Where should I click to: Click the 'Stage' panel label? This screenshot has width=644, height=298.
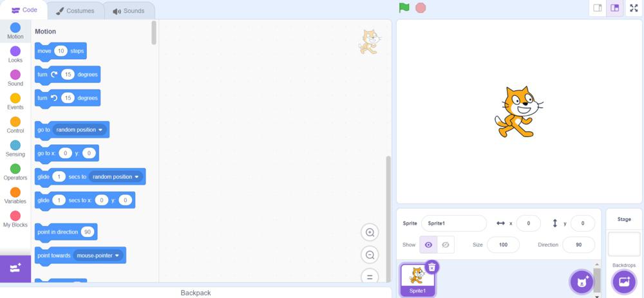(x=624, y=219)
